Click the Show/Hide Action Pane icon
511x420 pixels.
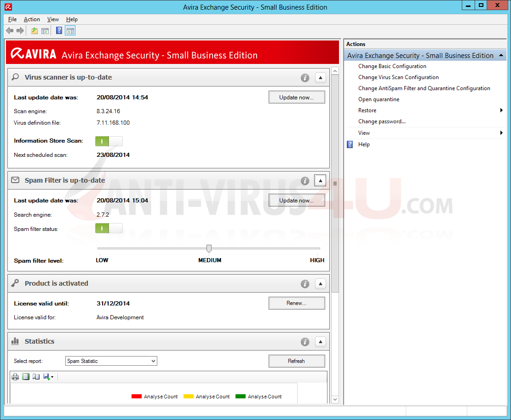[x=70, y=31]
